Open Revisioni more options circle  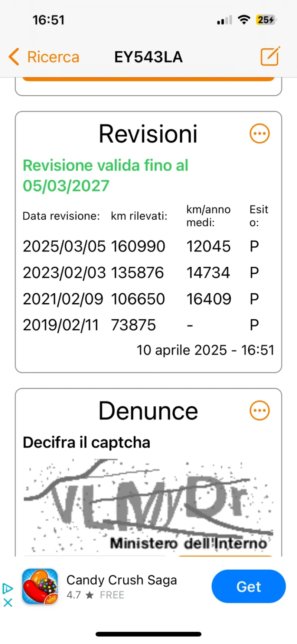click(260, 133)
